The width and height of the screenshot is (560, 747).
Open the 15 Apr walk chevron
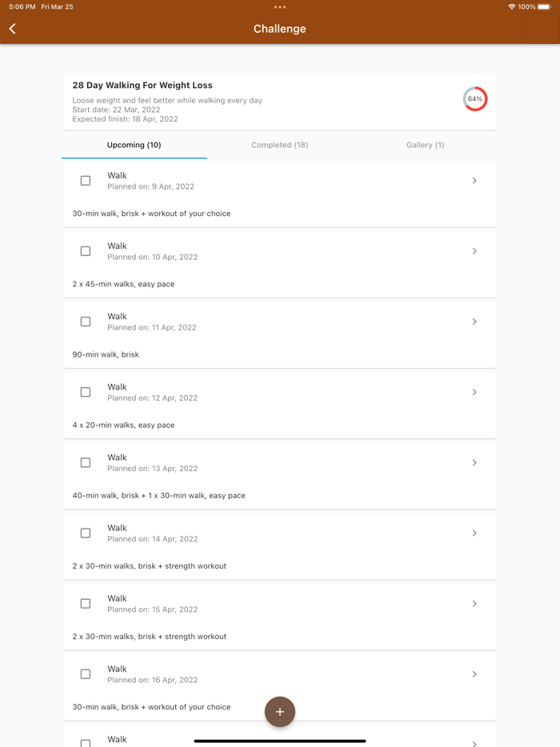pyautogui.click(x=474, y=604)
